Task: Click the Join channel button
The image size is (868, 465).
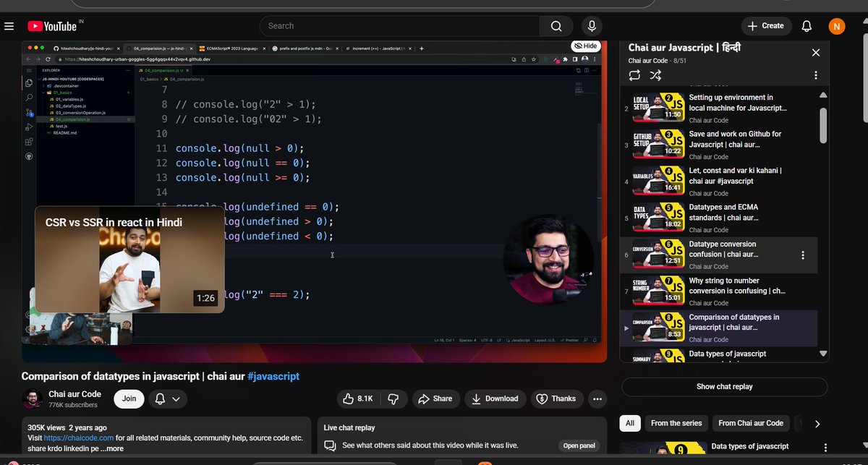Action: [x=127, y=398]
